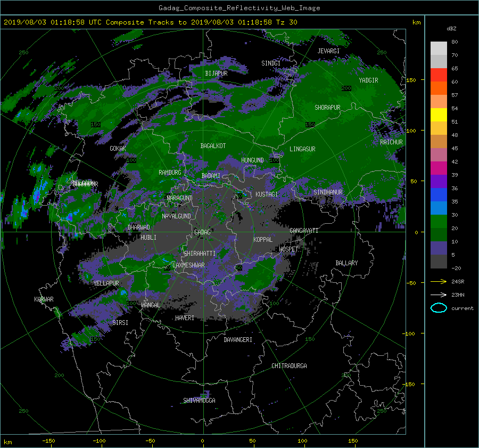
Task: Select the DHARWAD city label
Action: (x=138, y=227)
